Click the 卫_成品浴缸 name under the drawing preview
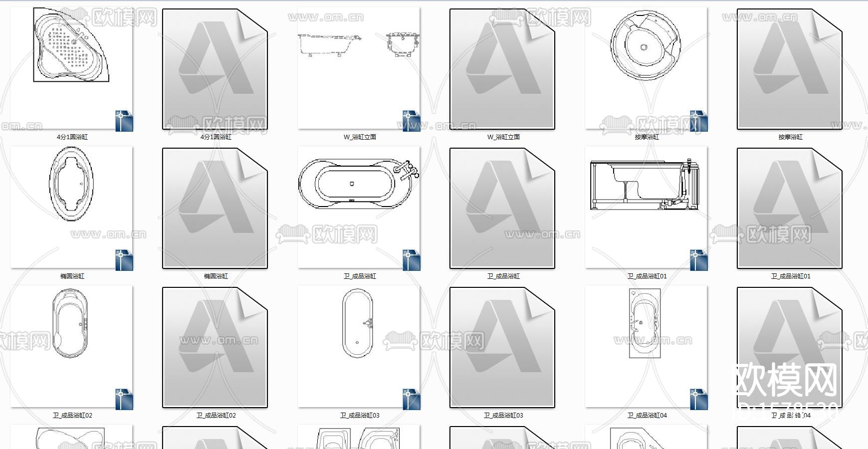 [360, 276]
